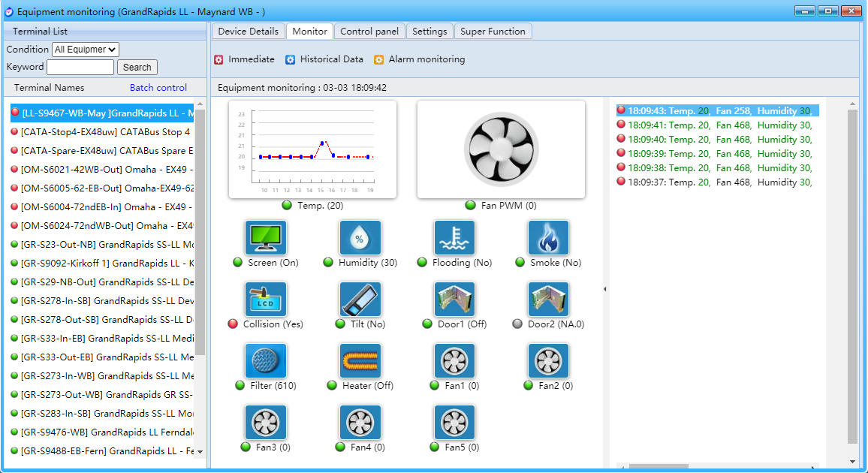This screenshot has width=868, height=473.
Task: Click the application icon in title bar
Action: pos(9,11)
